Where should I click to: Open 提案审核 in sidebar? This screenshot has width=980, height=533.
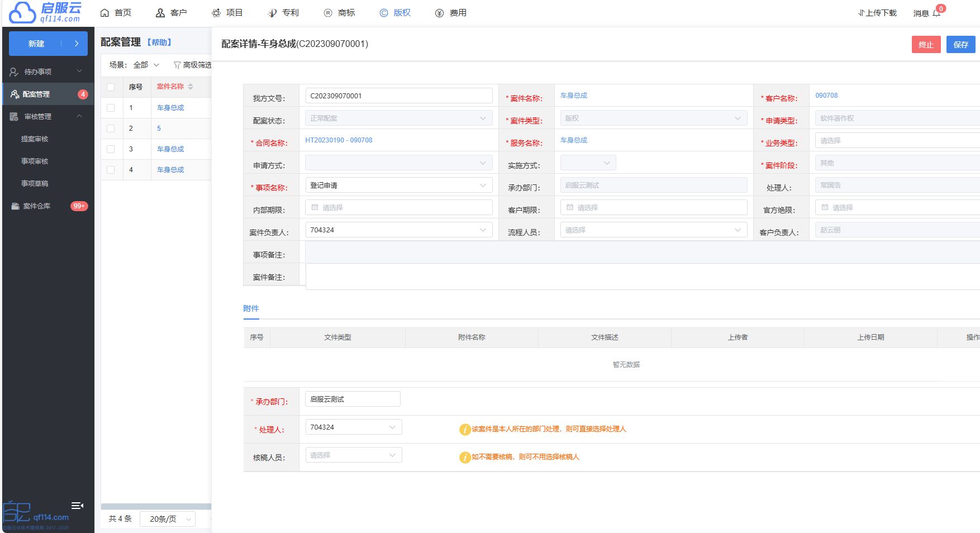35,139
